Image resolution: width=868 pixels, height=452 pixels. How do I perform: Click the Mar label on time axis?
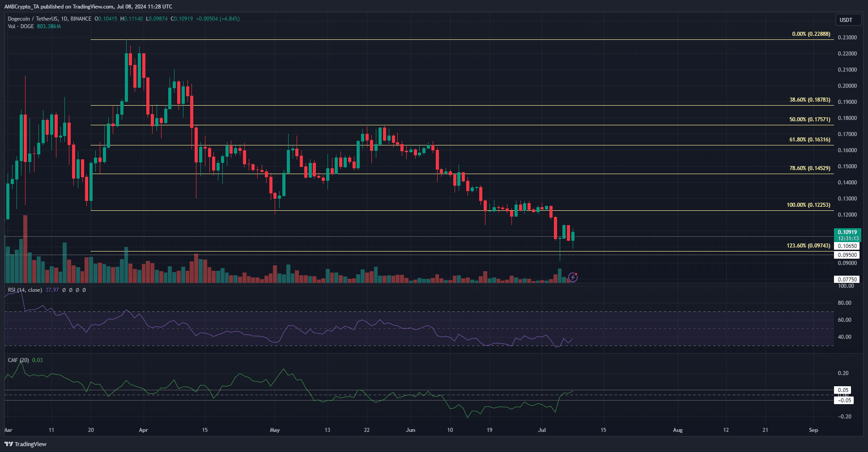[9, 430]
